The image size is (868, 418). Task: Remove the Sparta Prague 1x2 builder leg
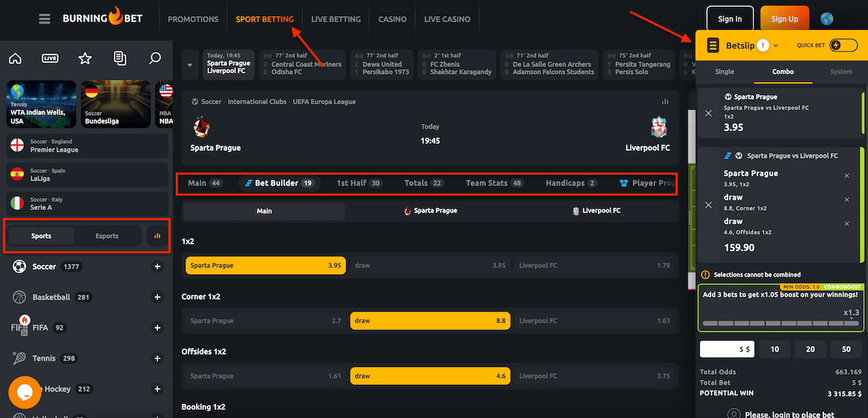coord(846,175)
